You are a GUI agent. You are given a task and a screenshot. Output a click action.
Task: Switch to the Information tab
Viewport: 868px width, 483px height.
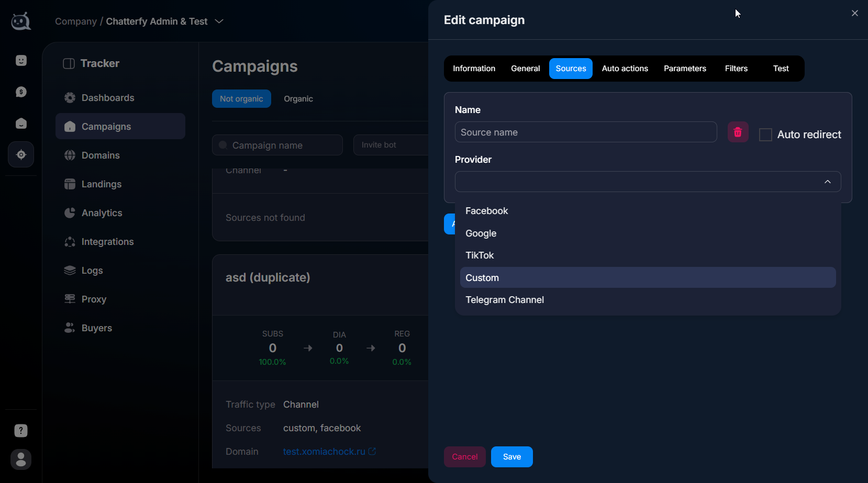coord(474,69)
